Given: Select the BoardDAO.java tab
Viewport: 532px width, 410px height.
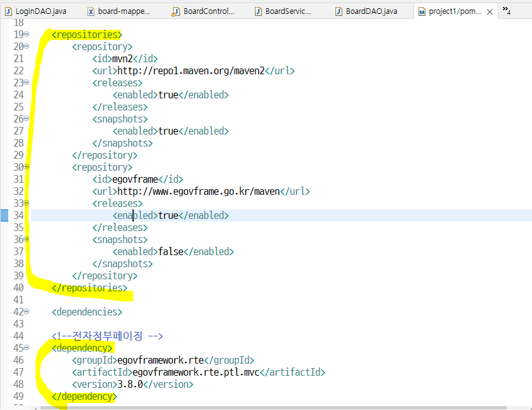Looking at the screenshot, I should tap(367, 11).
